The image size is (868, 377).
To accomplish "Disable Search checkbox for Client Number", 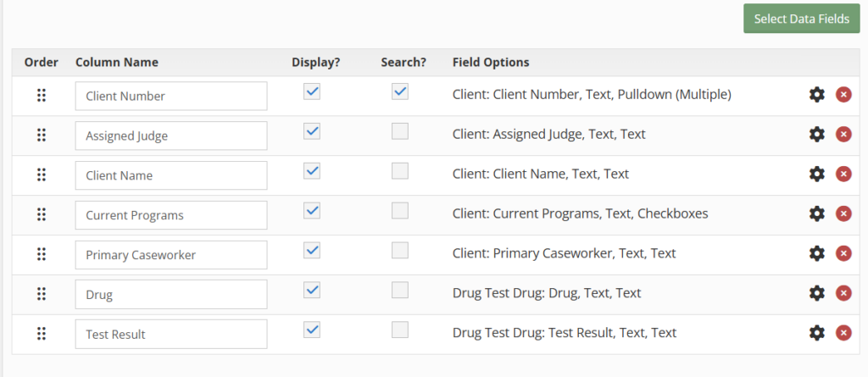I will coord(400,91).
